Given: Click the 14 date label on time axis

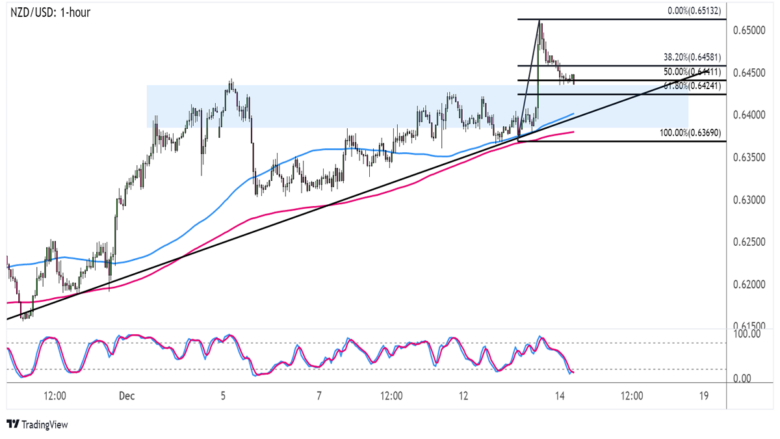Looking at the screenshot, I should [x=560, y=396].
